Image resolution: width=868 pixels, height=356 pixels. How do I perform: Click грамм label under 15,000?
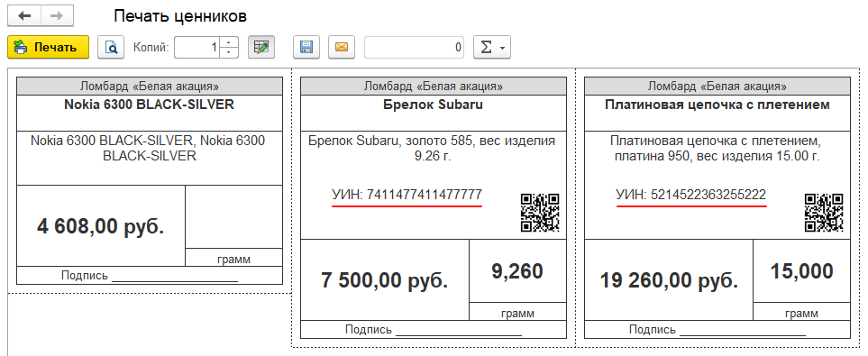[801, 313]
